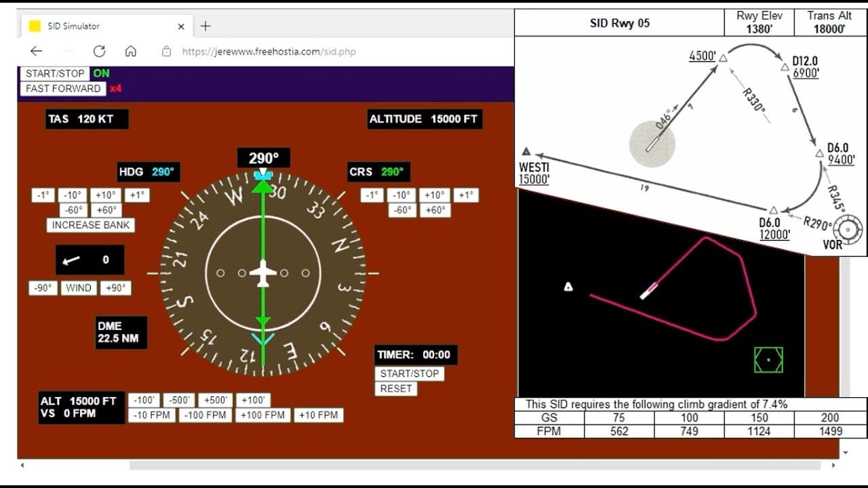Click the INCREASE BANK button
The height and width of the screenshot is (488, 868).
coord(91,225)
